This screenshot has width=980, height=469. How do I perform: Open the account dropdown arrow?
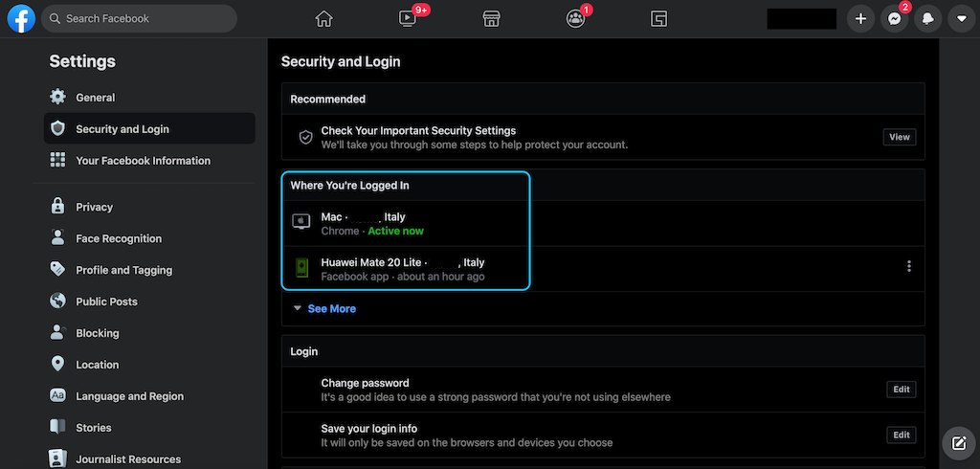coord(961,19)
